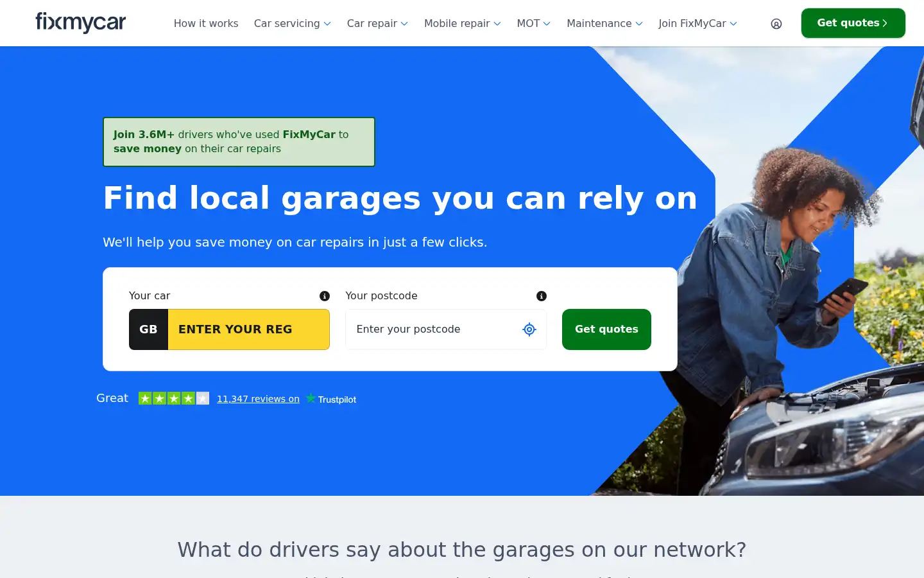924x578 pixels.
Task: Open the user account icon
Action: 776,24
